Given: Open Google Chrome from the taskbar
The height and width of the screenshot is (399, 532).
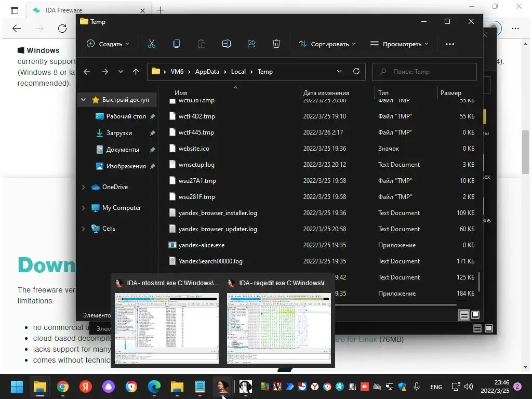Looking at the screenshot, I should (x=63, y=387).
